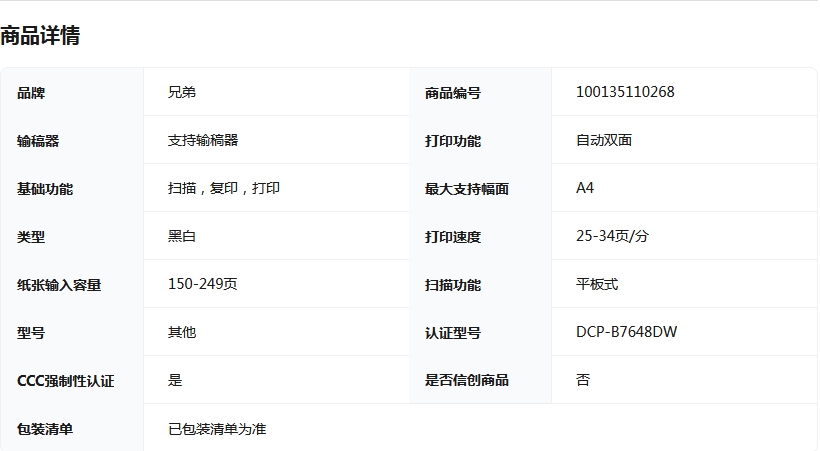Select the 认证型号 label

[453, 333]
